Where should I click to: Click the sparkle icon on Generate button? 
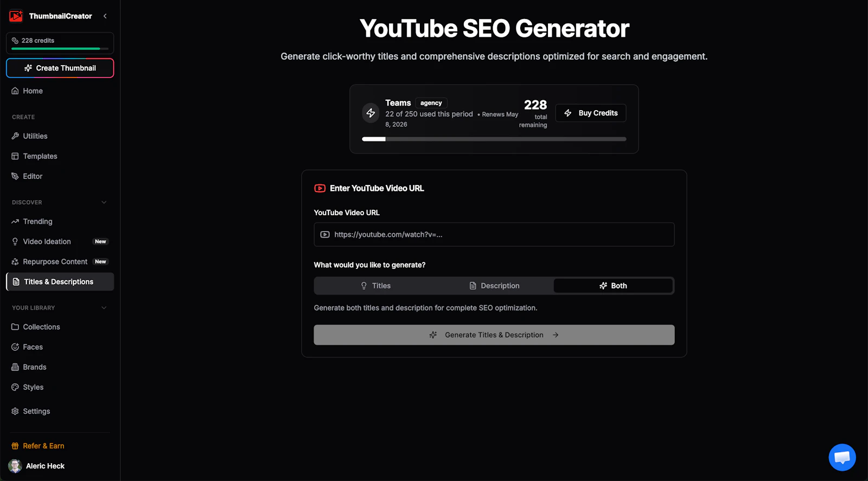click(433, 335)
